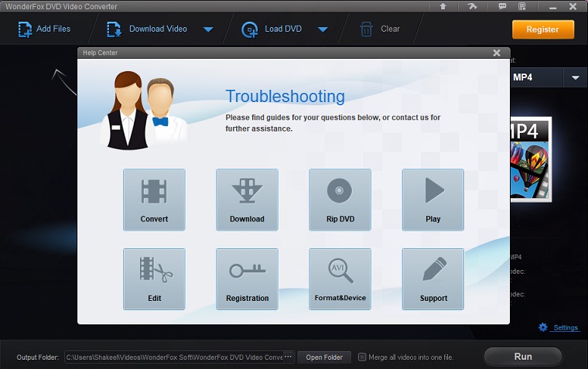Open the MP4 output format dropdown
The height and width of the screenshot is (369, 588).
click(x=576, y=77)
